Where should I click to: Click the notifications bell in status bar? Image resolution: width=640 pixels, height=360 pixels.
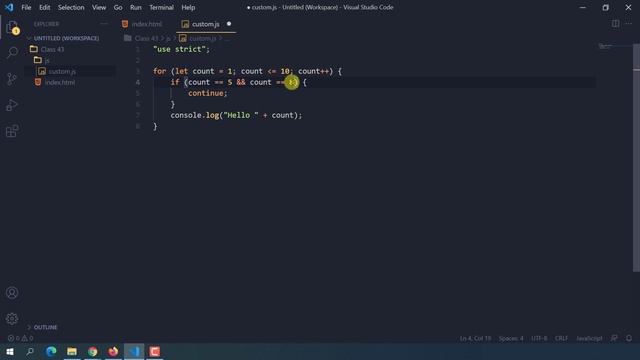629,338
